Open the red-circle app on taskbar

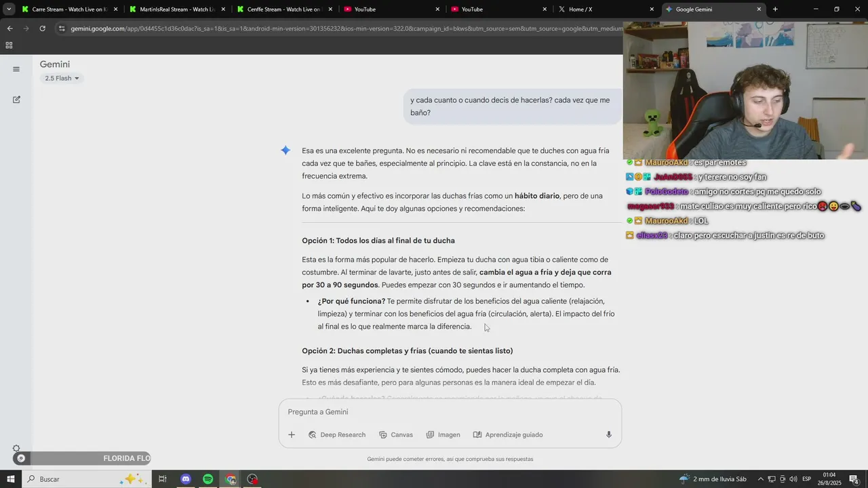(x=253, y=479)
